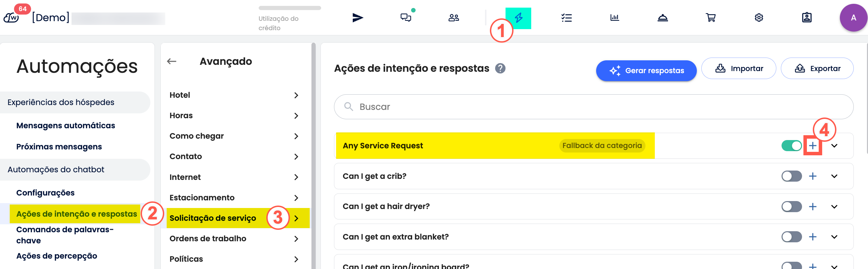Enable the 'Can I get a crib?' toggle

click(x=791, y=176)
